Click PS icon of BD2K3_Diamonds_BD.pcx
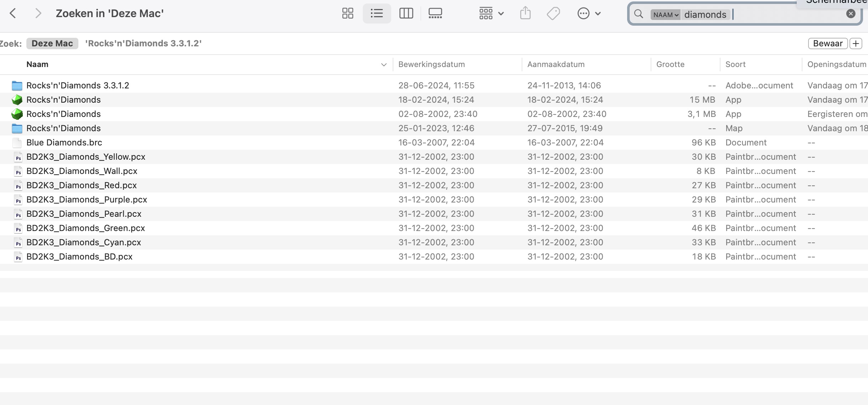The height and width of the screenshot is (405, 868). pyautogui.click(x=18, y=257)
